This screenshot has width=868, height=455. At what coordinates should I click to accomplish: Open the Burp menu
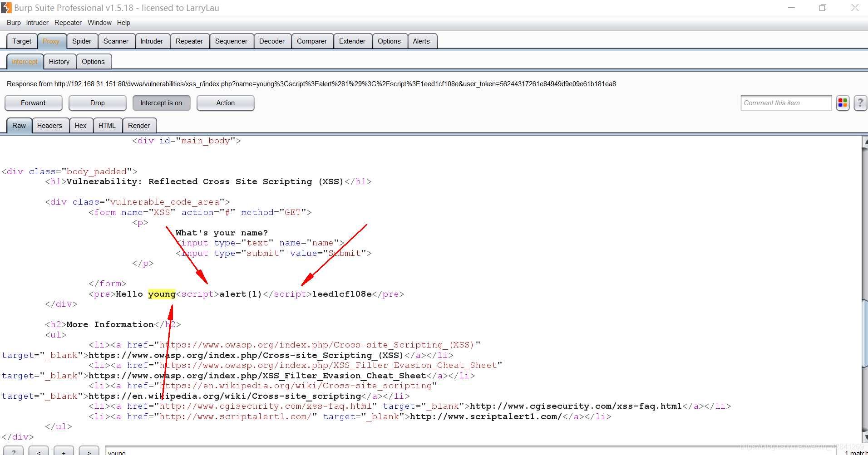(14, 23)
